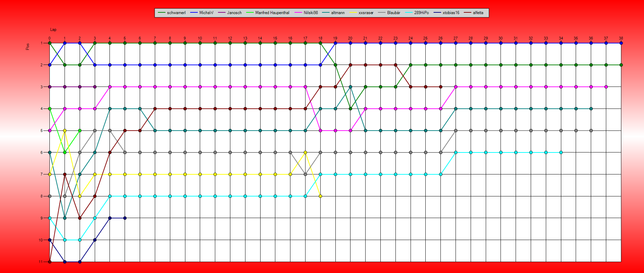Select Blaubär's gray marker at lap 36

point(591,130)
